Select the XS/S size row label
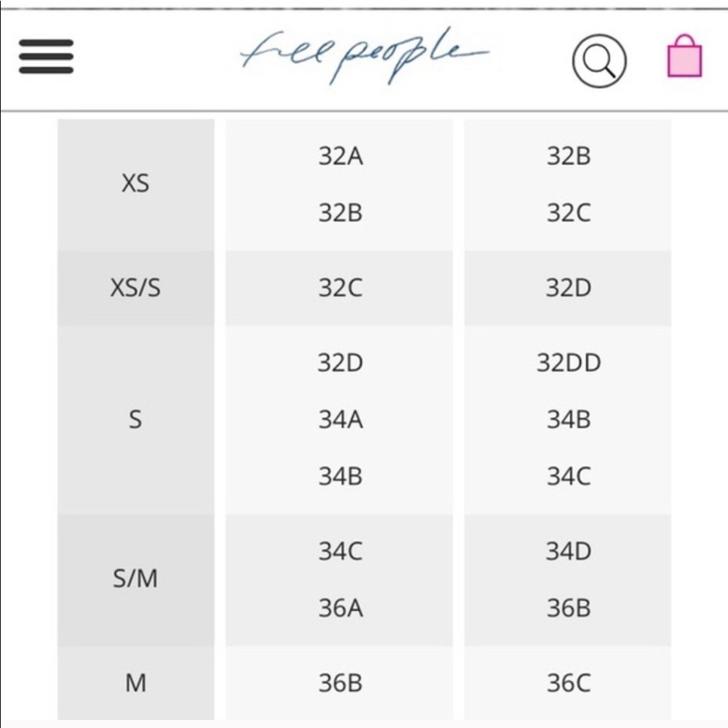Image resolution: width=728 pixels, height=728 pixels. click(x=135, y=288)
